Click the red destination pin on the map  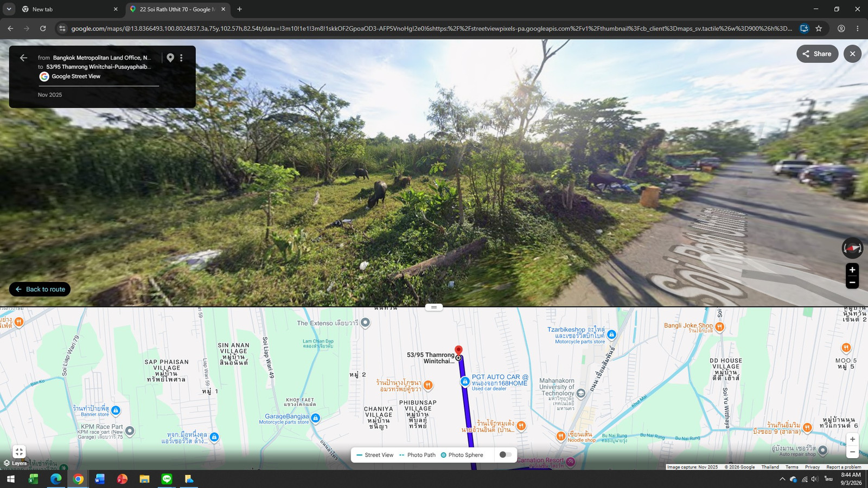pos(458,351)
